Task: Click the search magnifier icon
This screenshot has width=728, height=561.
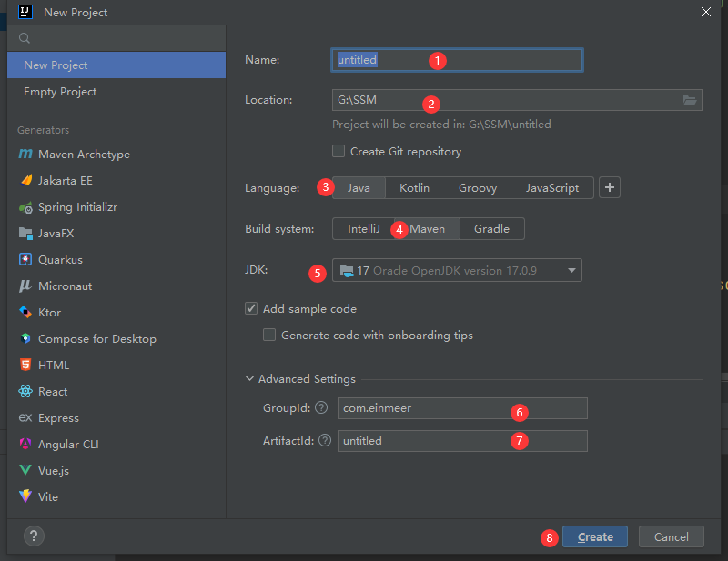Action: [x=25, y=38]
